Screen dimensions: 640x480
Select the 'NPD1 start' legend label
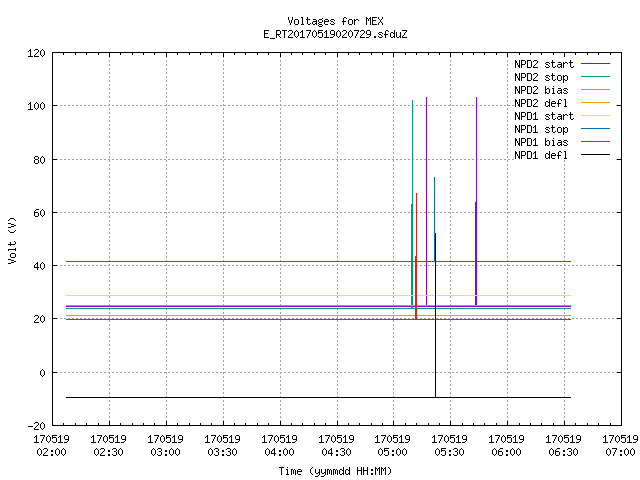(544, 116)
